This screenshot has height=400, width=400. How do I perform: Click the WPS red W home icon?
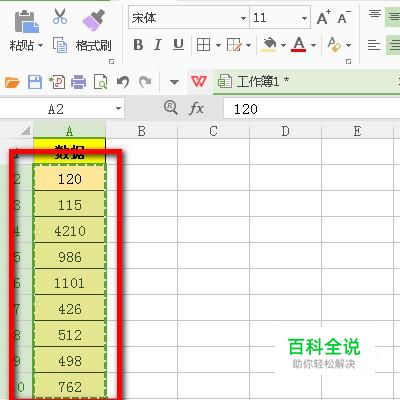click(x=199, y=81)
